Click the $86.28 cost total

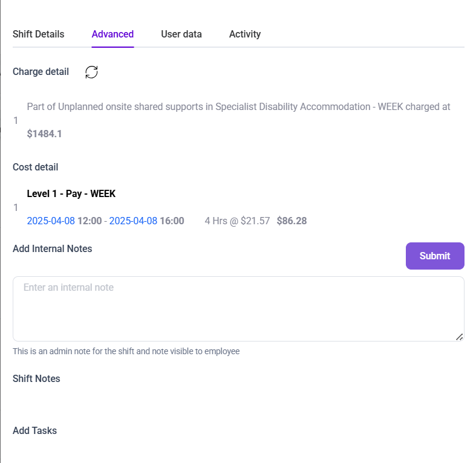(292, 221)
